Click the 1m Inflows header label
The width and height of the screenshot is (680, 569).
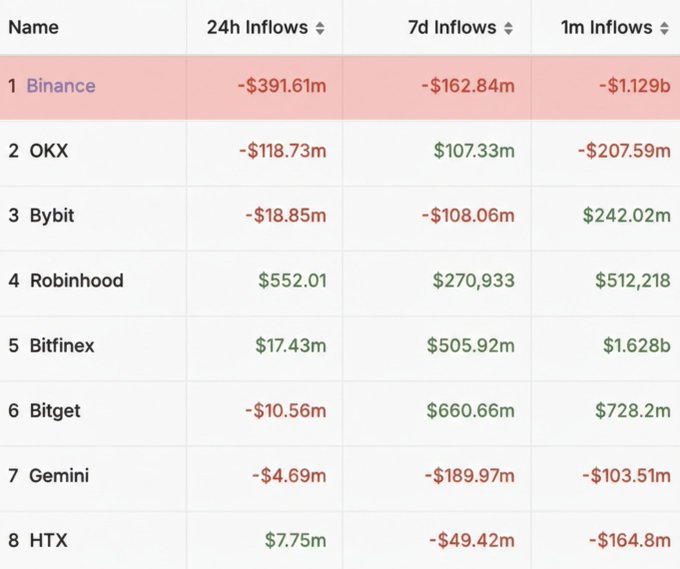607,27
